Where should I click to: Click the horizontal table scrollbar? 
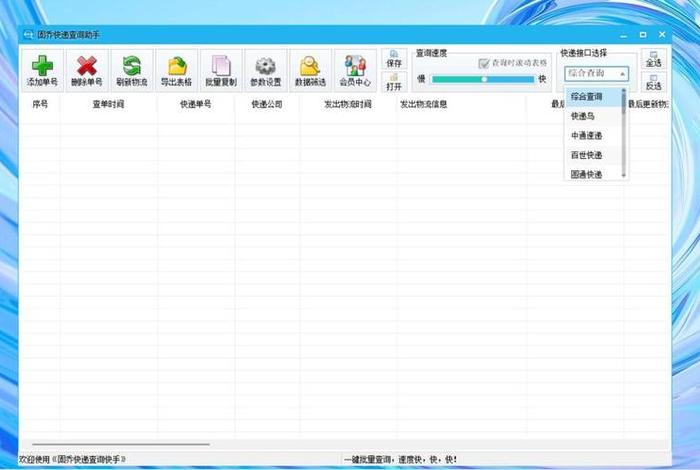coord(121,444)
